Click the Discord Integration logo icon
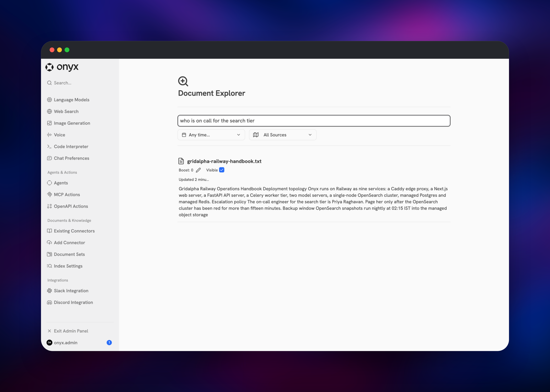The width and height of the screenshot is (550, 392). tap(49, 303)
